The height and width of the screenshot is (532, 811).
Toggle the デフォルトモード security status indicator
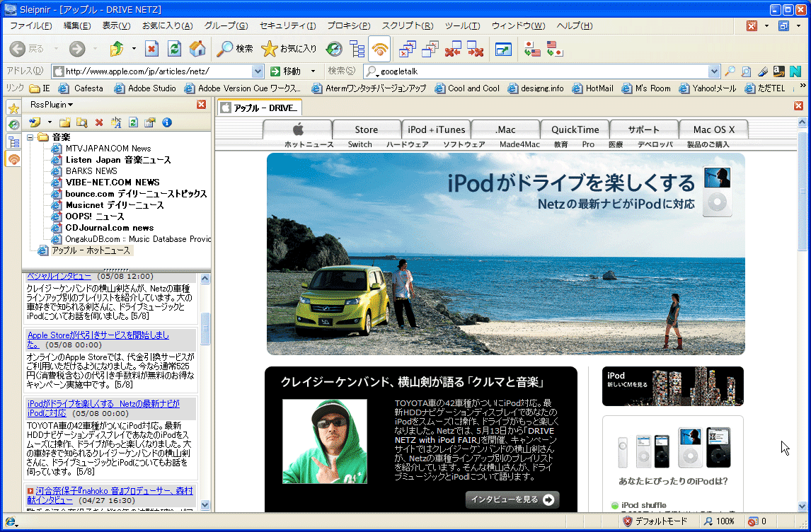click(x=655, y=521)
